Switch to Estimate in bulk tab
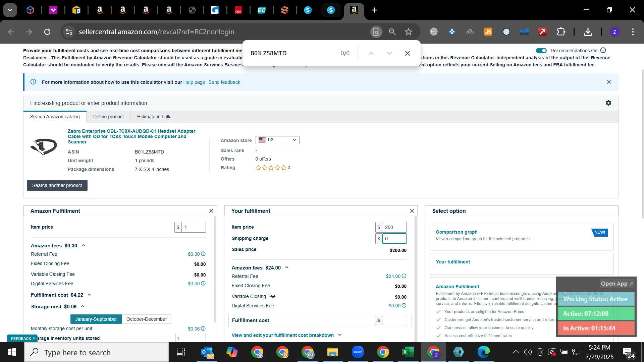 point(154,117)
